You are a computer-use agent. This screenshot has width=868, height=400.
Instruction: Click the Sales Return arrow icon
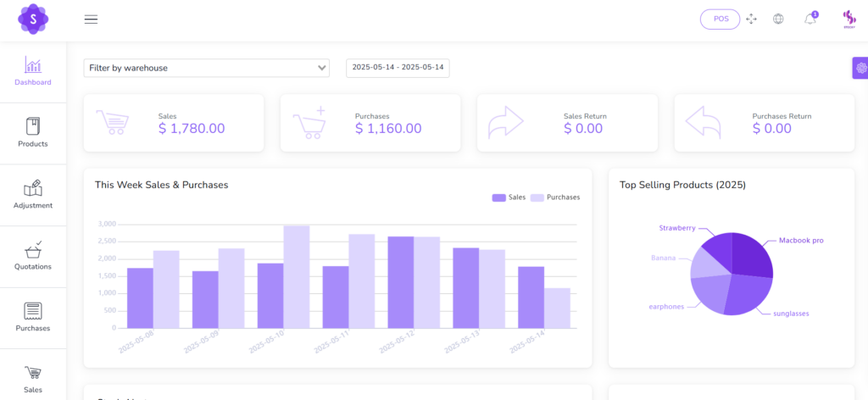(x=505, y=122)
